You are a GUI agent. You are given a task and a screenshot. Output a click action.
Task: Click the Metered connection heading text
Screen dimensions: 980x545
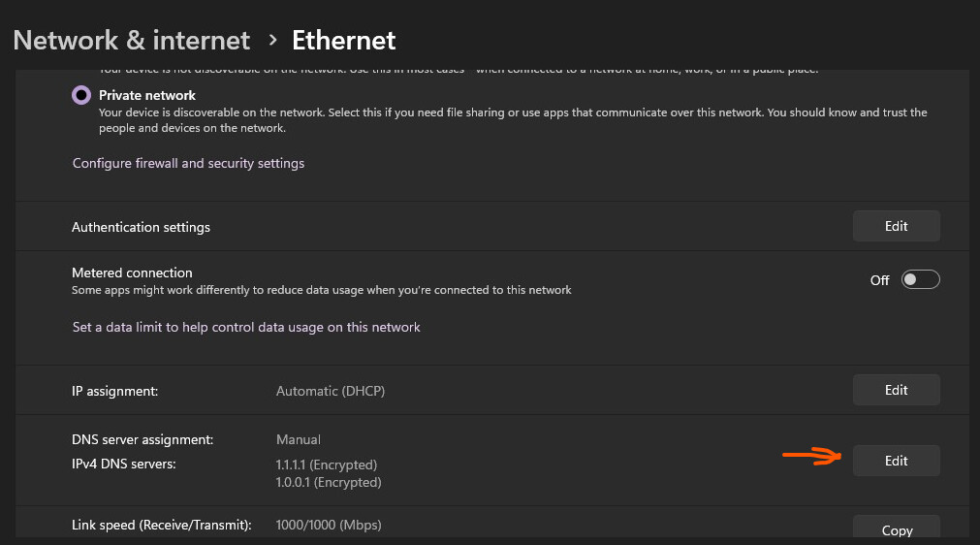(132, 272)
